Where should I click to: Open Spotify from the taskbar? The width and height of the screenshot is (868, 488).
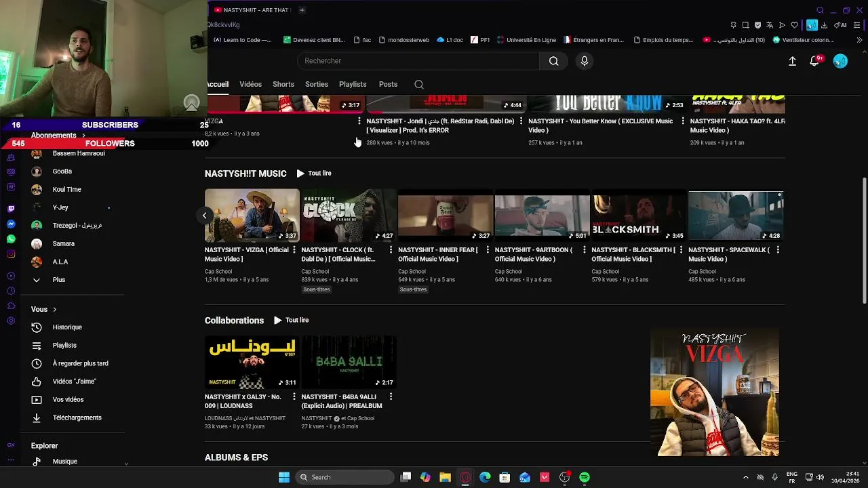[x=585, y=477]
